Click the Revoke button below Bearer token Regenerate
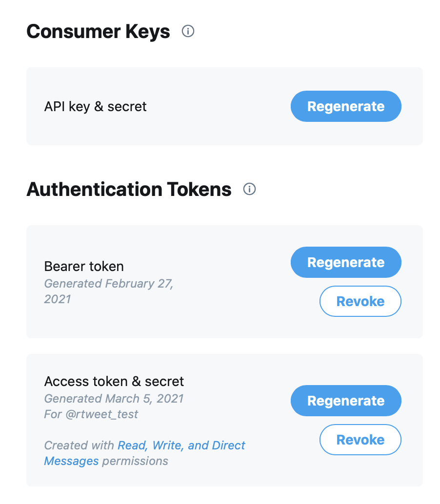The width and height of the screenshot is (440, 504). click(360, 301)
